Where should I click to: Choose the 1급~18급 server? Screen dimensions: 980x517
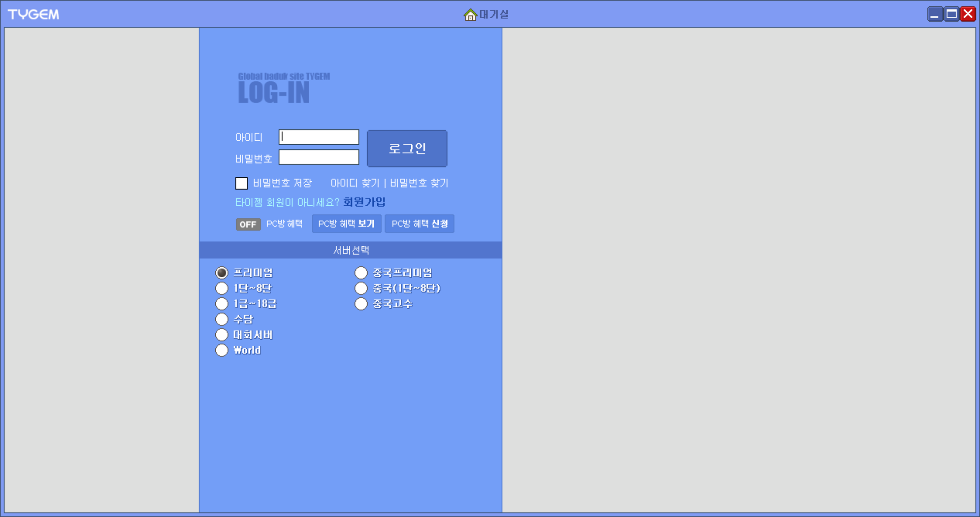[x=222, y=304]
